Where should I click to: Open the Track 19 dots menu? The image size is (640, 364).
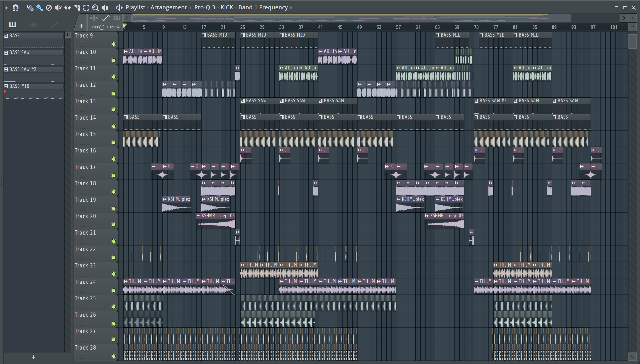[82, 210]
